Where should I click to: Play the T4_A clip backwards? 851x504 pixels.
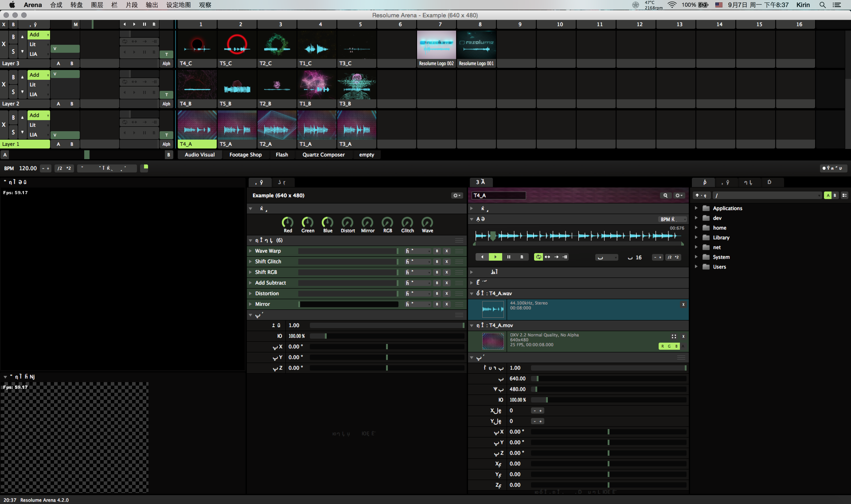pyautogui.click(x=482, y=257)
